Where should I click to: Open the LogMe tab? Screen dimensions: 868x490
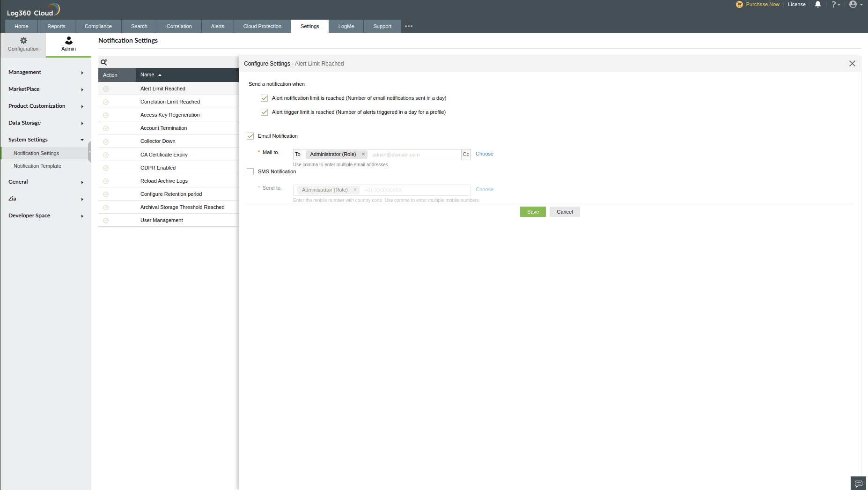click(x=346, y=26)
